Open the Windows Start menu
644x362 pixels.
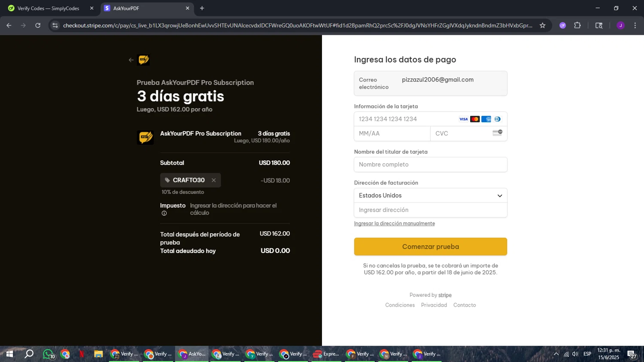click(x=9, y=354)
